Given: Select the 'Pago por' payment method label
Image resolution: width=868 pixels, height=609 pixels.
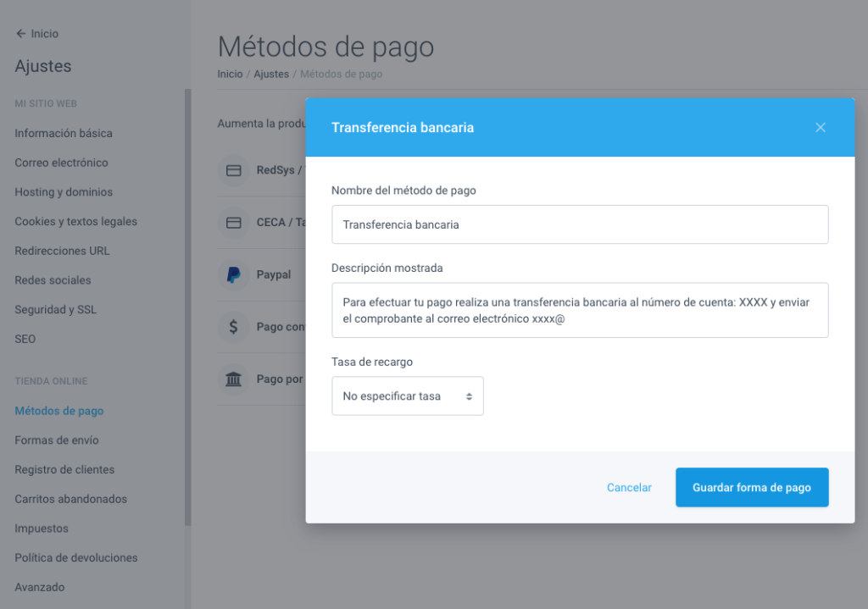Looking at the screenshot, I should click(x=280, y=379).
